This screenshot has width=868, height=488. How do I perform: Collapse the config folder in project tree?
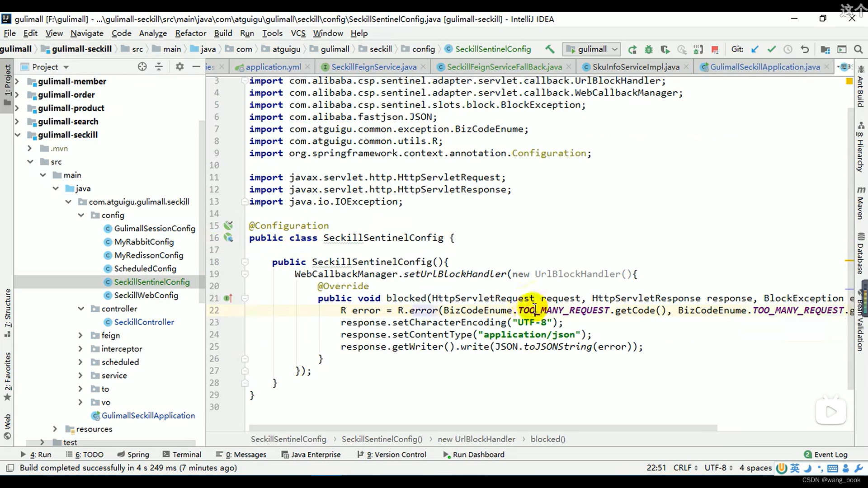coord(81,215)
